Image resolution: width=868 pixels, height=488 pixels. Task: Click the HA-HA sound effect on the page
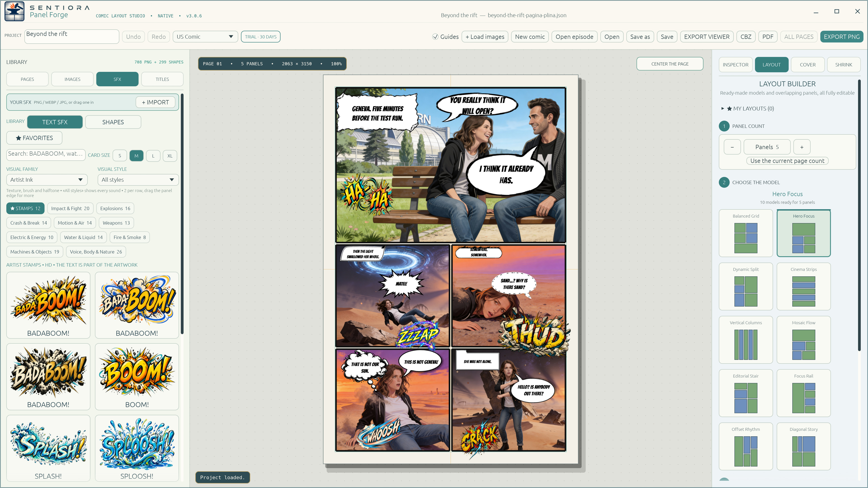click(367, 195)
